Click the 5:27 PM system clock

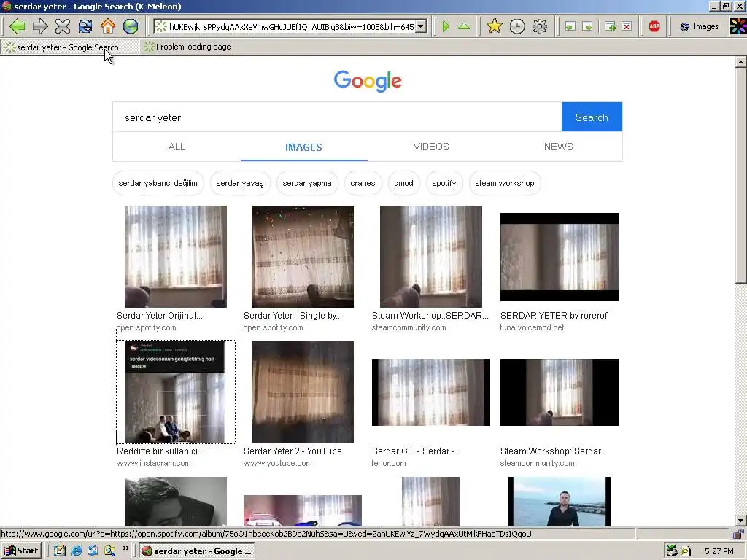(719, 551)
